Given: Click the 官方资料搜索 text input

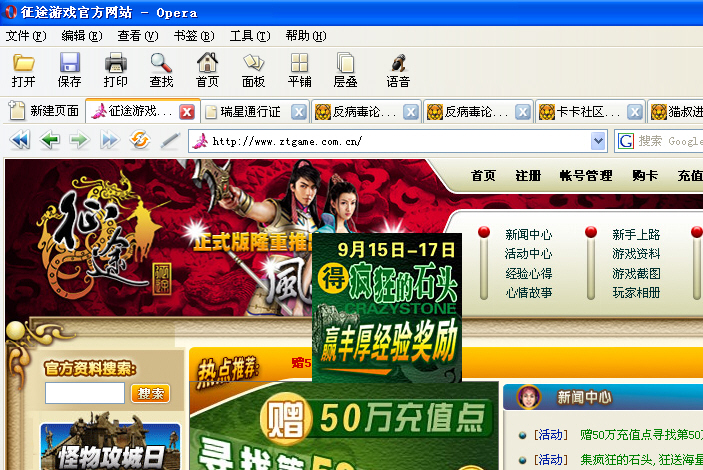Looking at the screenshot, I should (x=85, y=393).
